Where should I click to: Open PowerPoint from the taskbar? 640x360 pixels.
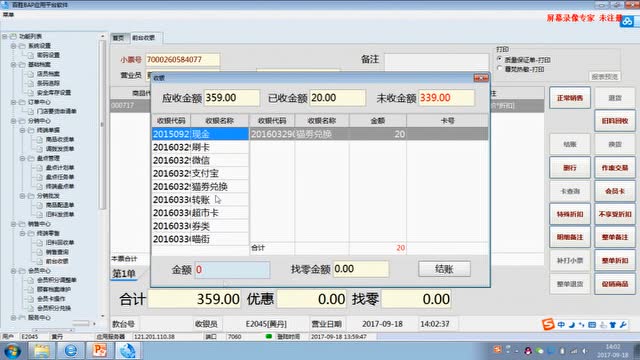pyautogui.click(x=99, y=351)
